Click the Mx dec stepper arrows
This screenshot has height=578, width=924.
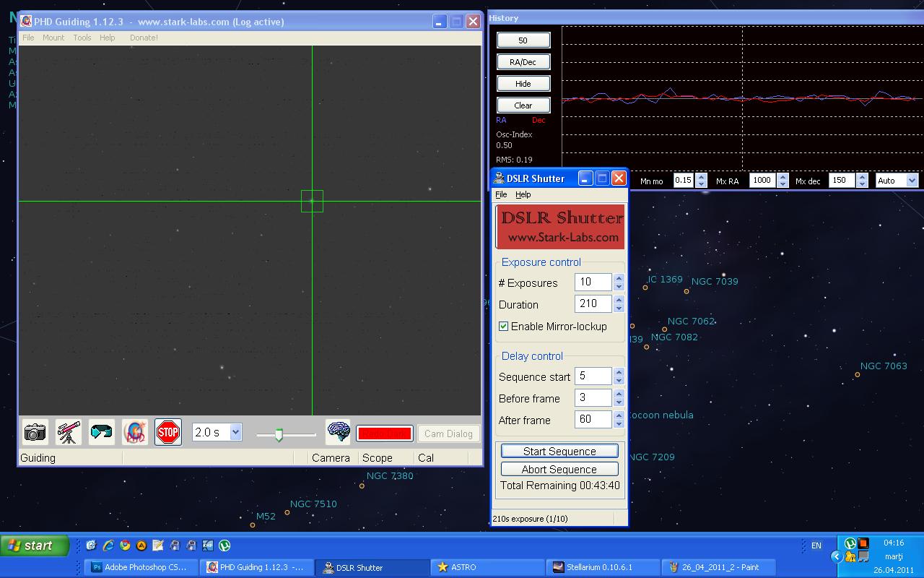coord(862,181)
